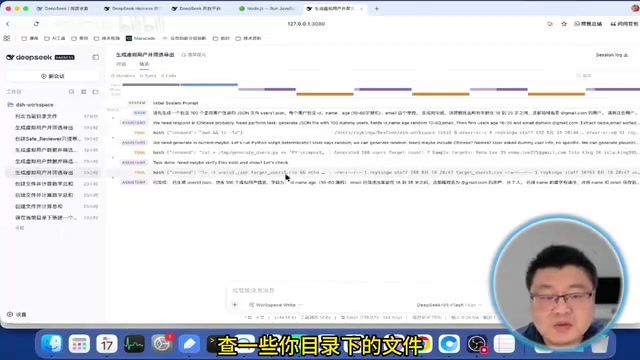This screenshot has width=640, height=360.
Task: Open Finder from the dock
Action: (x=52, y=344)
